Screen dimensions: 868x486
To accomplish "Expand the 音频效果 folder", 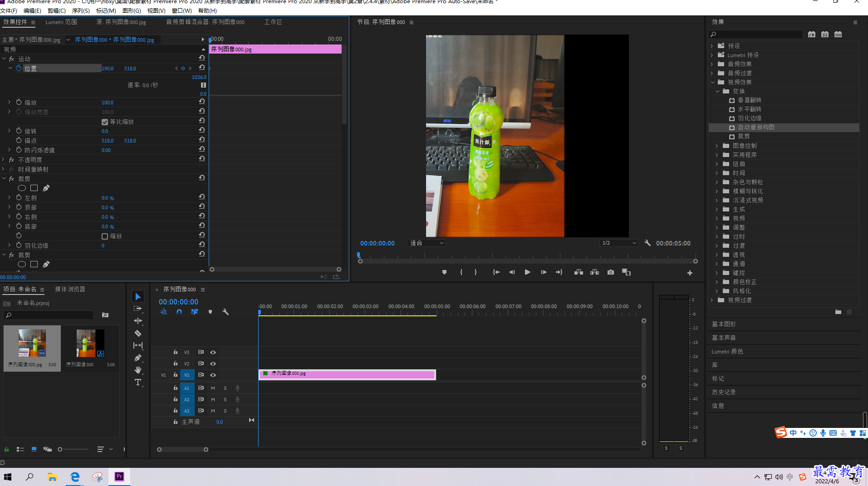I will [712, 64].
